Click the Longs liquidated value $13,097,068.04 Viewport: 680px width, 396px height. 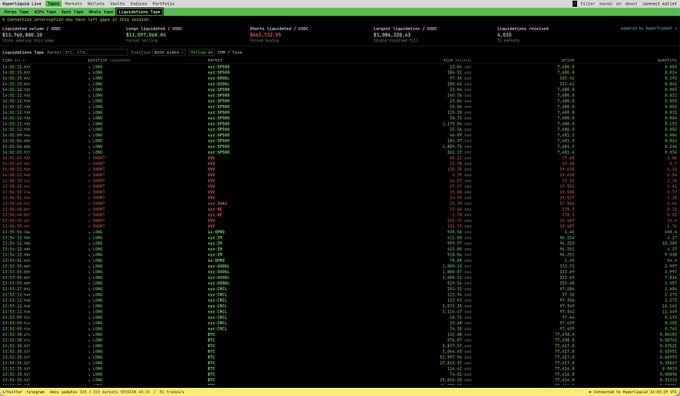click(146, 35)
